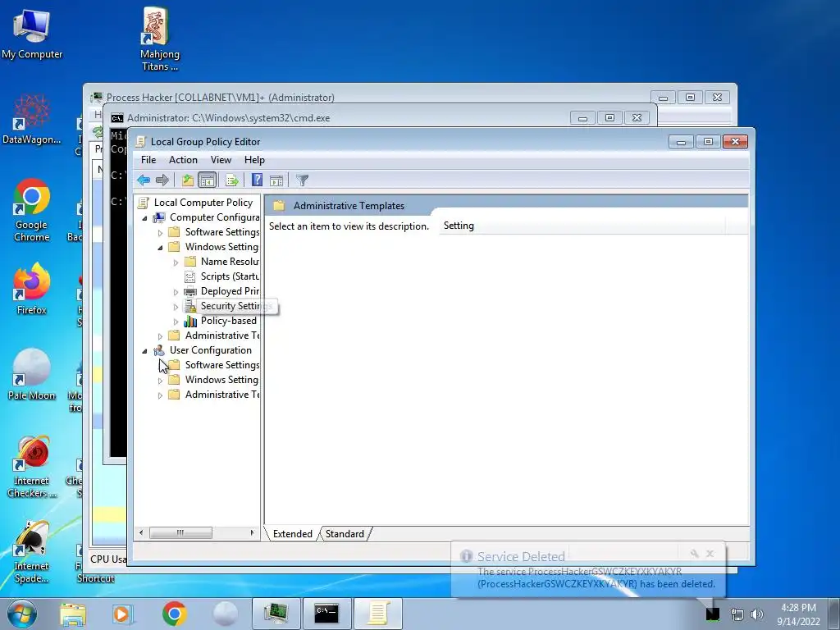
Task: Open Firefox desktop shortcut
Action: tap(32, 290)
